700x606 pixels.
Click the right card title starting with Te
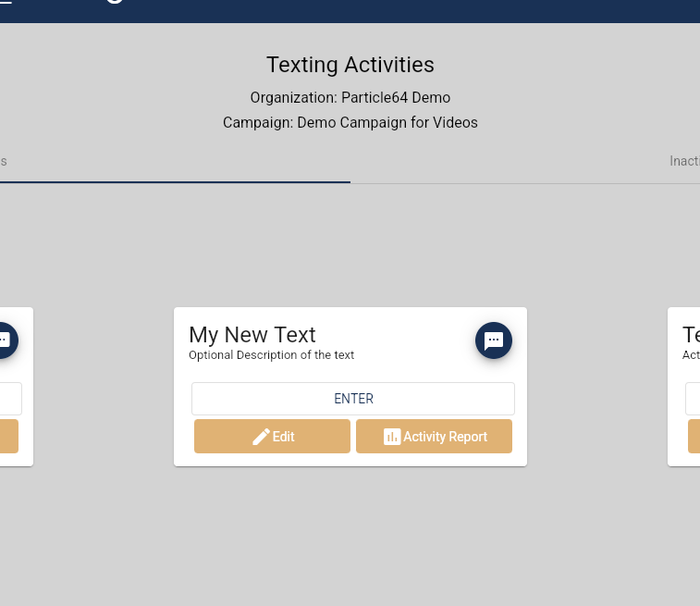pos(691,335)
